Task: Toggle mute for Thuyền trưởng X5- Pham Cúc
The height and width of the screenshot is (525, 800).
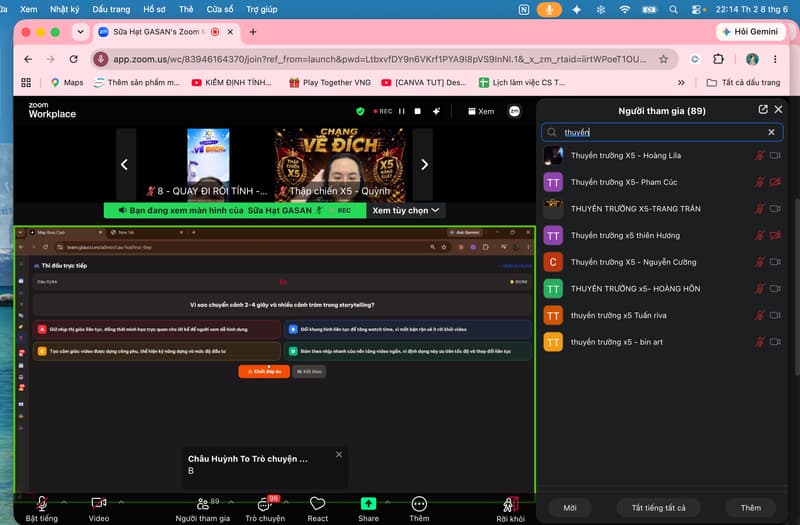Action: [x=760, y=182]
